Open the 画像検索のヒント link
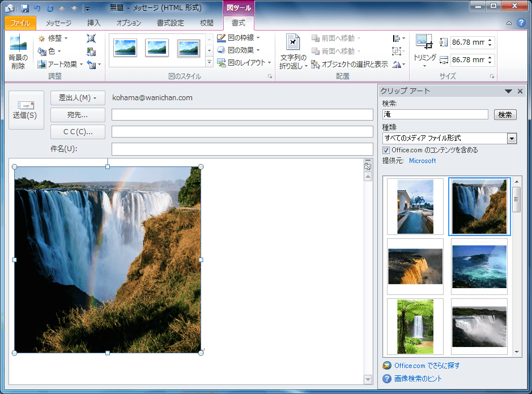The height and width of the screenshot is (394, 532). [418, 378]
